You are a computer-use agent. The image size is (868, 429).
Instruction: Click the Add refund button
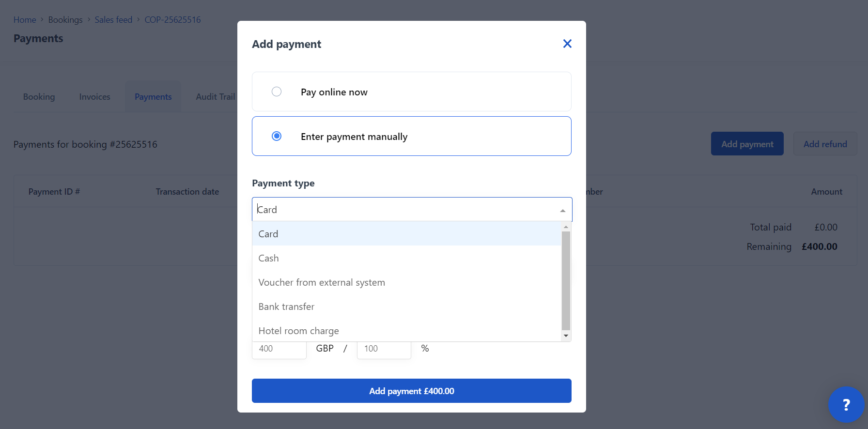(825, 144)
